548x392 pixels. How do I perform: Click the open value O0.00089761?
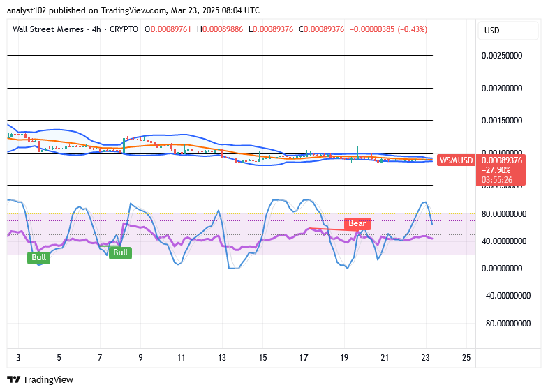click(168, 29)
